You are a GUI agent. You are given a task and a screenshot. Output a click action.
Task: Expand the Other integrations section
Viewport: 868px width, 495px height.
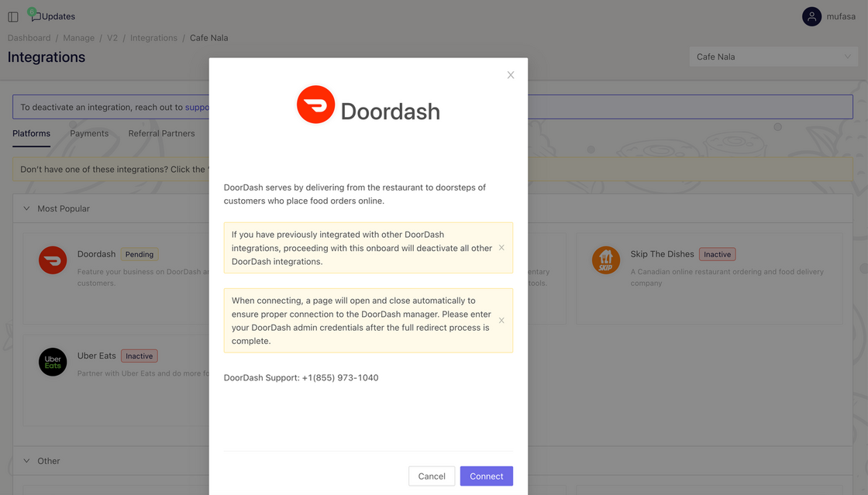coord(26,460)
